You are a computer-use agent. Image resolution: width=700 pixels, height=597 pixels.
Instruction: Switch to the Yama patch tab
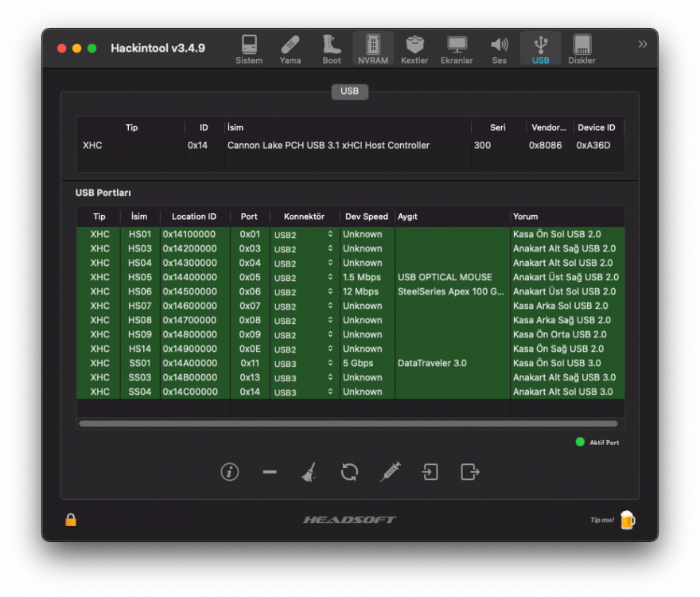pos(290,49)
